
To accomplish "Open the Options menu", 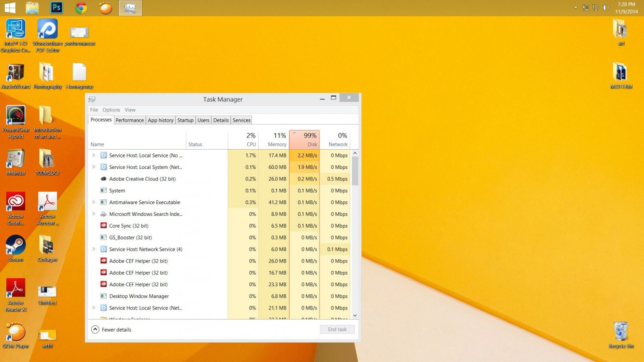I will tap(111, 110).
